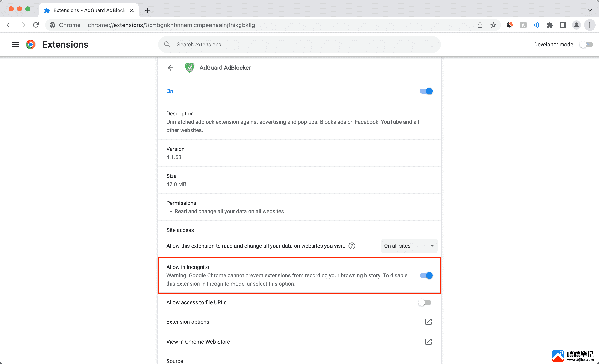Open Chrome three-dot menu
This screenshot has height=364, width=599.
(x=590, y=25)
